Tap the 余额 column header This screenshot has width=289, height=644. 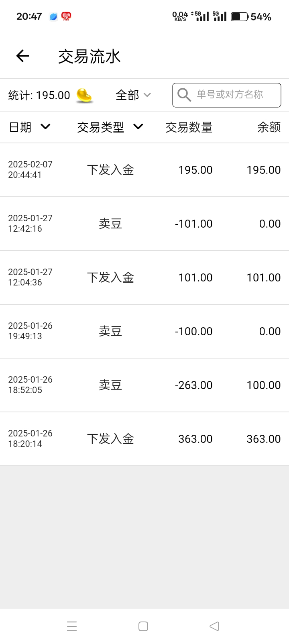click(269, 127)
